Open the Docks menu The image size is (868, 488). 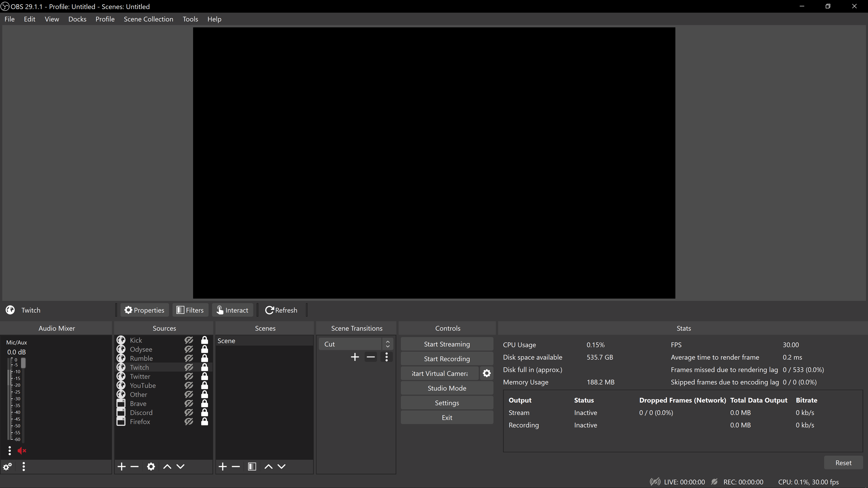pos(77,19)
